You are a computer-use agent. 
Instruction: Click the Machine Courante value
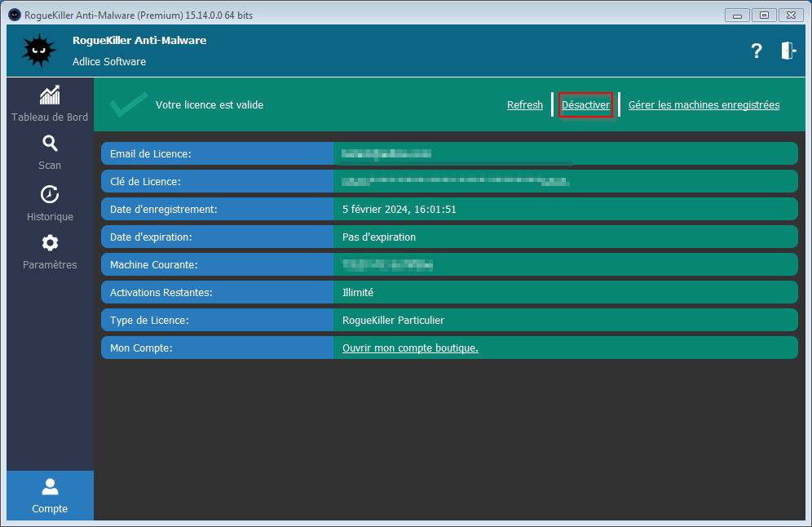387,264
